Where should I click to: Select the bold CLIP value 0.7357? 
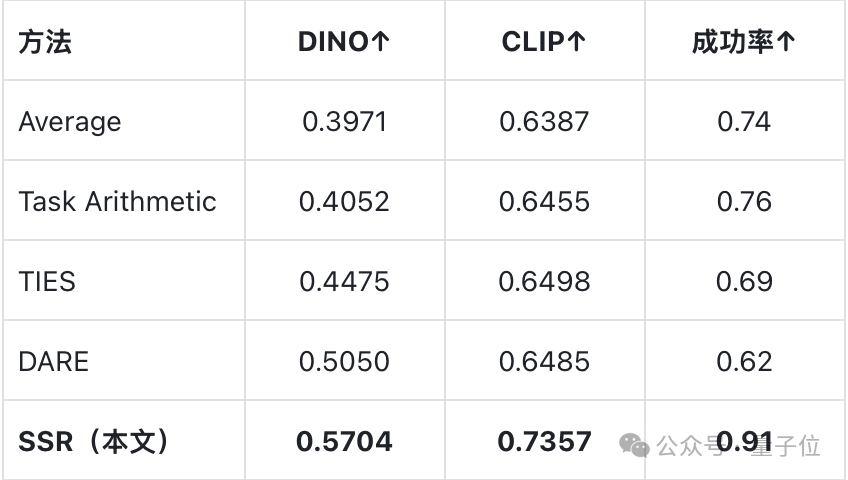click(x=544, y=442)
